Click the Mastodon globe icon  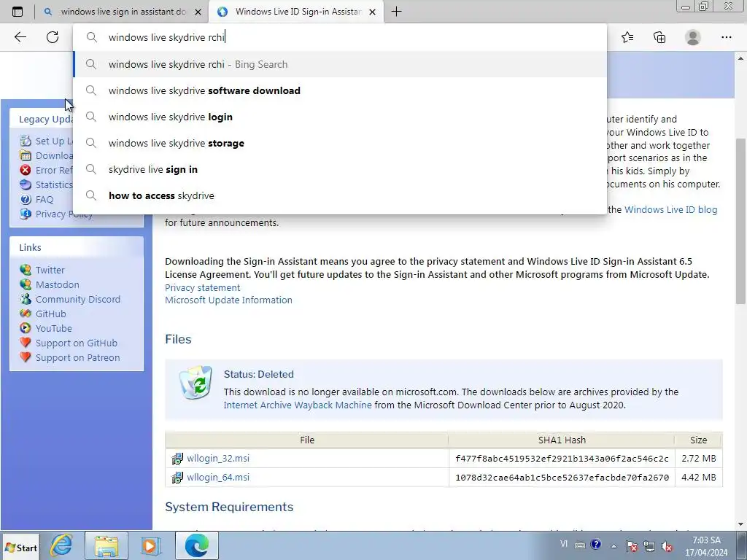(x=26, y=284)
